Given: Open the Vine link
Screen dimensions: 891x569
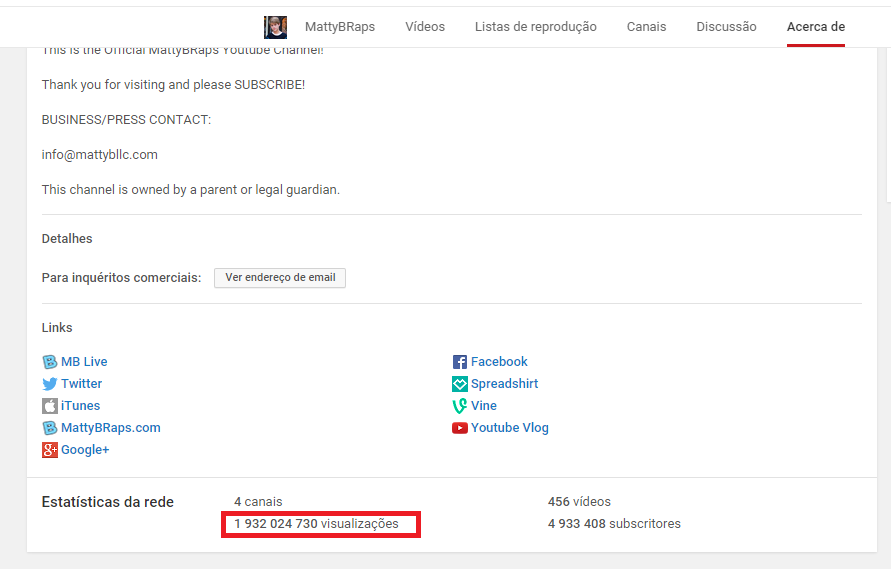Looking at the screenshot, I should (x=484, y=406).
